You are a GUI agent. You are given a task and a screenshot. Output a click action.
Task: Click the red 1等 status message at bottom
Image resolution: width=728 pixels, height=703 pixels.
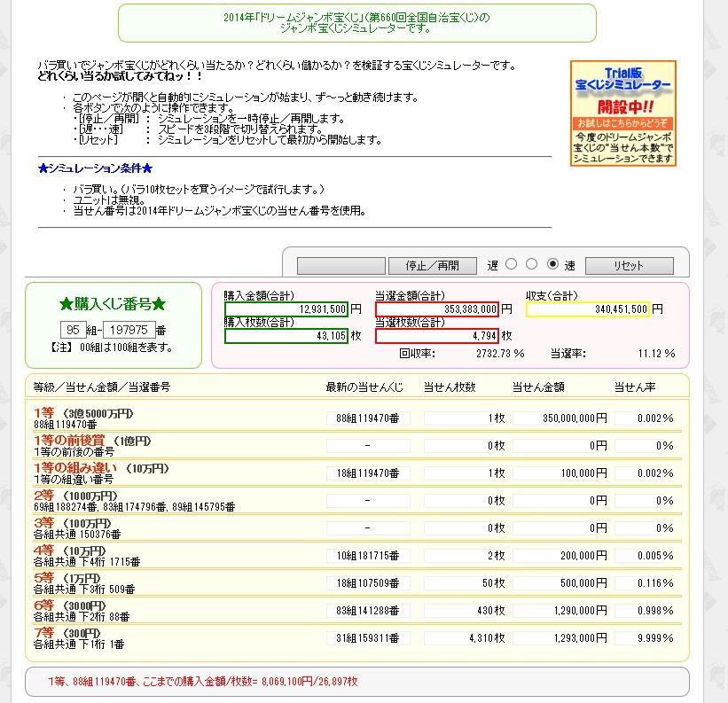click(x=203, y=681)
